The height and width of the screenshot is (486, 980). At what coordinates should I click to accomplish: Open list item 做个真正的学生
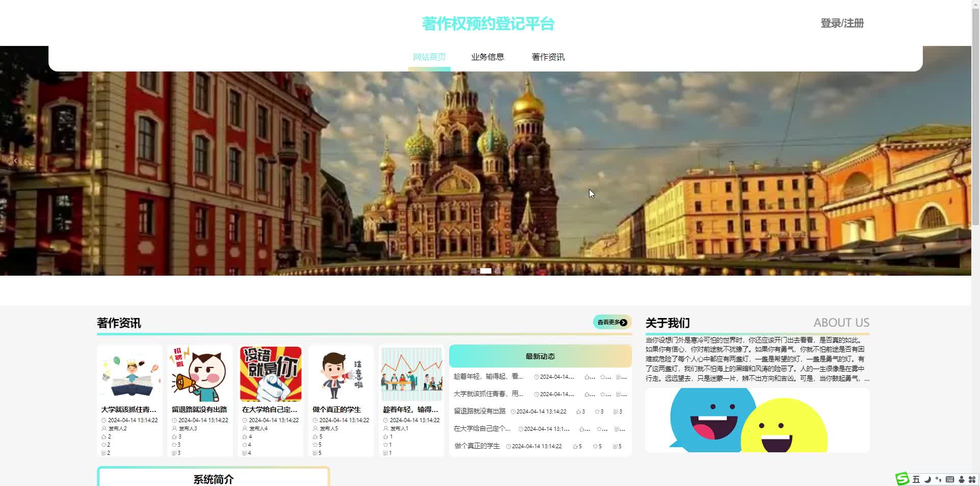click(x=477, y=446)
